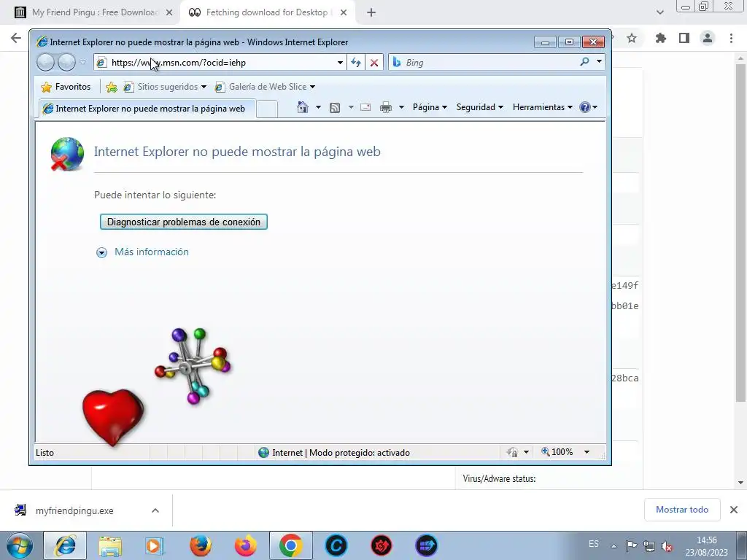Click the add to favorites bar star icon
Viewport: 747px width, 560px height.
pos(112,87)
